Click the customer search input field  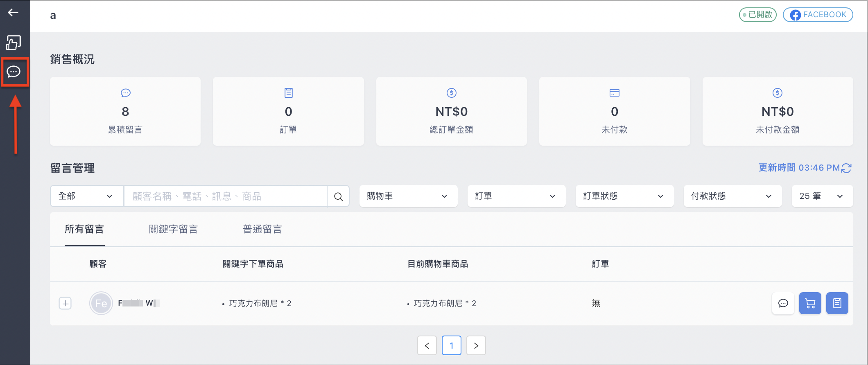pyautogui.click(x=226, y=196)
